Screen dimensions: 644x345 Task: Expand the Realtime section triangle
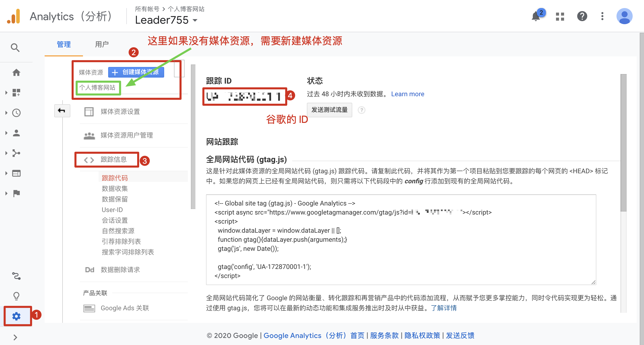click(6, 113)
